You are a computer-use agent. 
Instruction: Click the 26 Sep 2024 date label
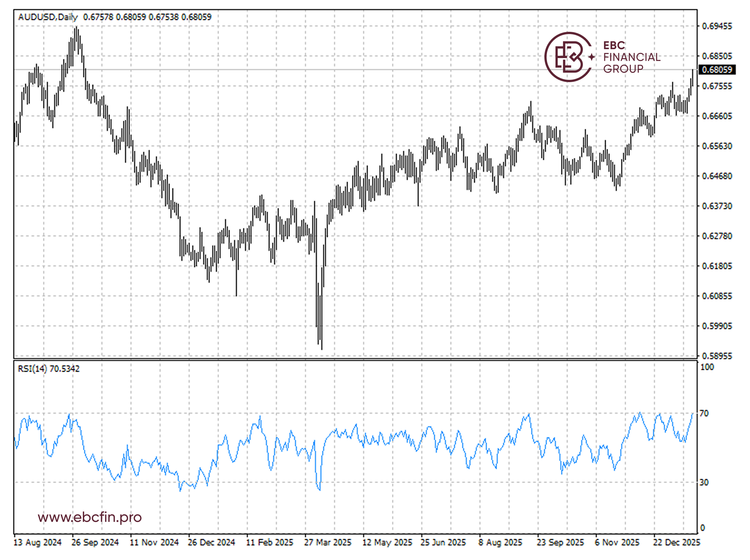click(95, 542)
